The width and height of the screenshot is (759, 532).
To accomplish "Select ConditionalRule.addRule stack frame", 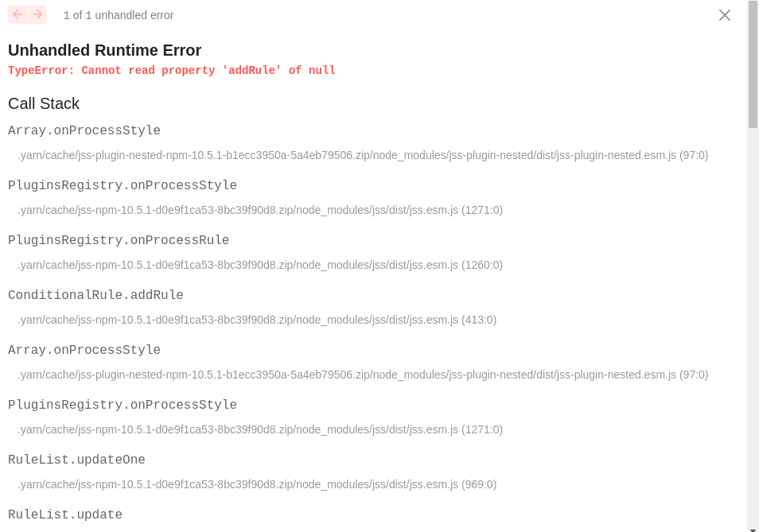I will pyautogui.click(x=95, y=295).
